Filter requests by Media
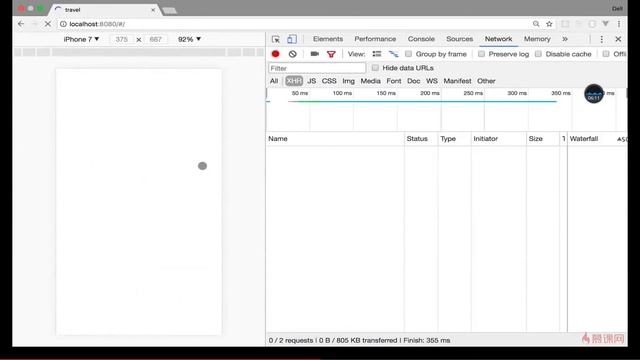The image size is (640, 360). 370,81
